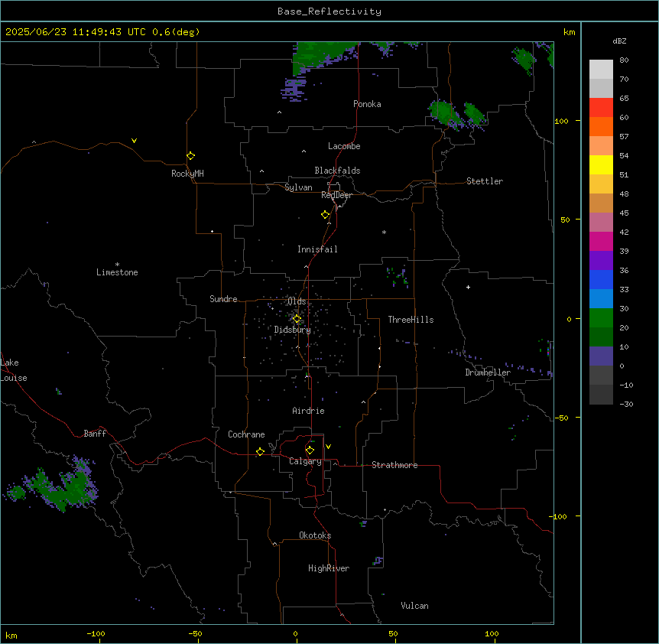Image resolution: width=659 pixels, height=644 pixels.
Task: Click the white asterisk above Limestone label
Action: click(117, 265)
